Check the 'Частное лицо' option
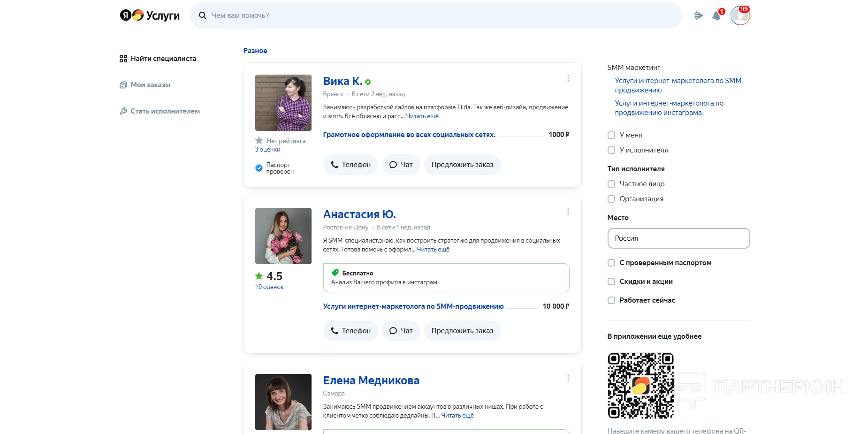The height and width of the screenshot is (434, 868). 611,184
